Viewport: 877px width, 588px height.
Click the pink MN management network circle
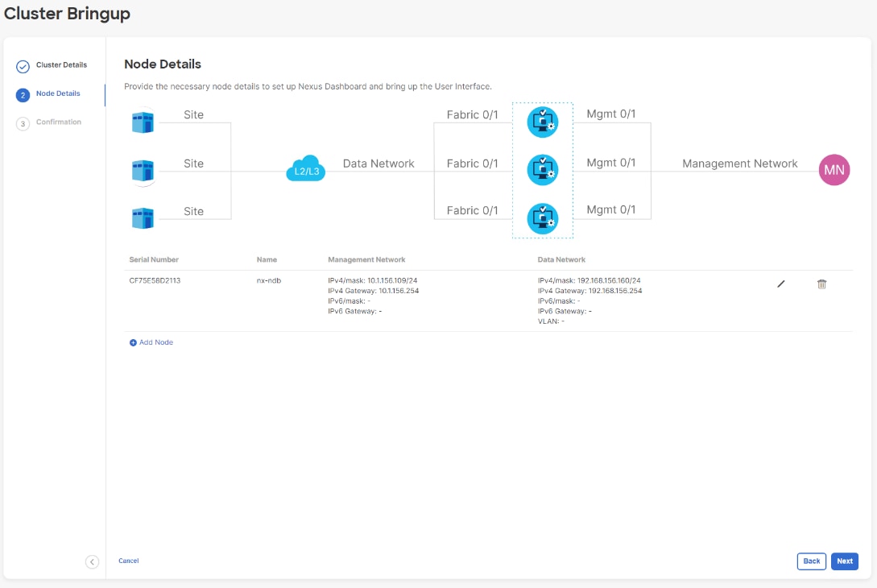[x=834, y=170]
